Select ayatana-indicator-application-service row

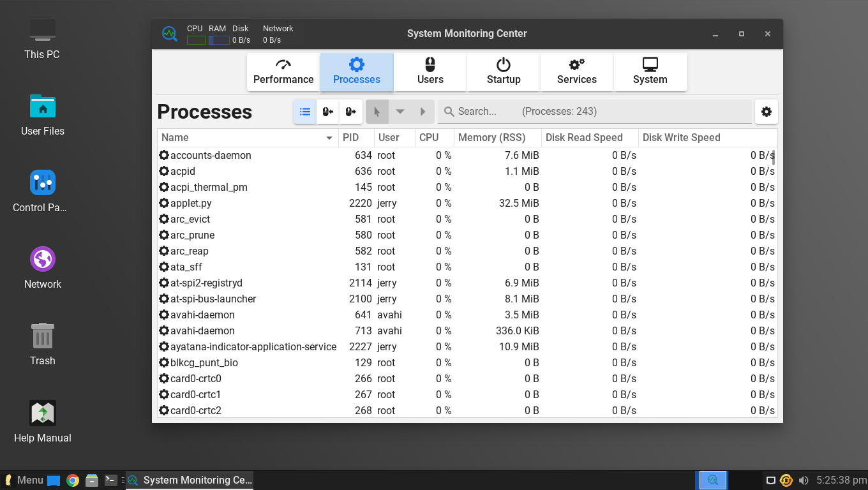(467, 346)
